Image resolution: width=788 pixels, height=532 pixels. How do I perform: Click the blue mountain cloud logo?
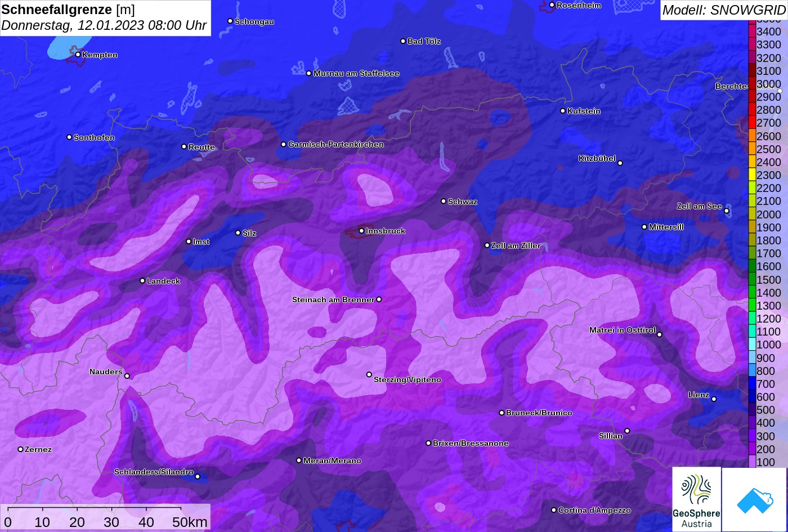coord(755,500)
